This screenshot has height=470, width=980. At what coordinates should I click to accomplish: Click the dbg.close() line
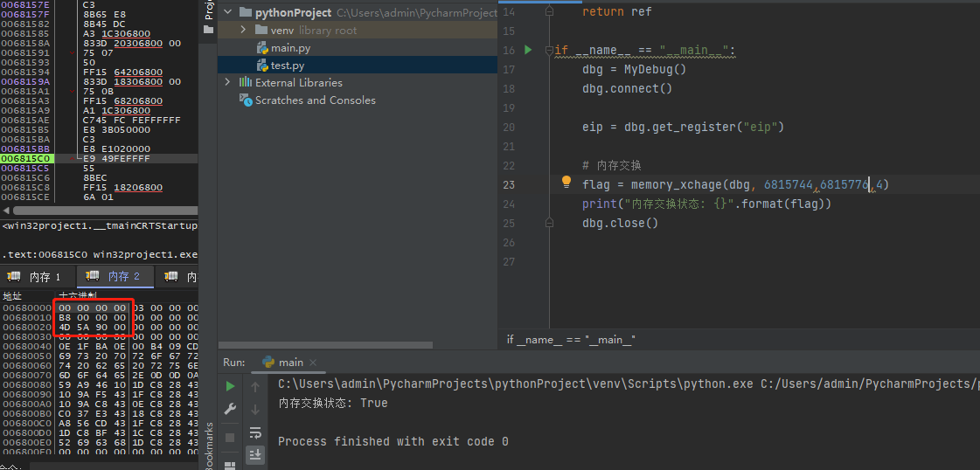(620, 223)
